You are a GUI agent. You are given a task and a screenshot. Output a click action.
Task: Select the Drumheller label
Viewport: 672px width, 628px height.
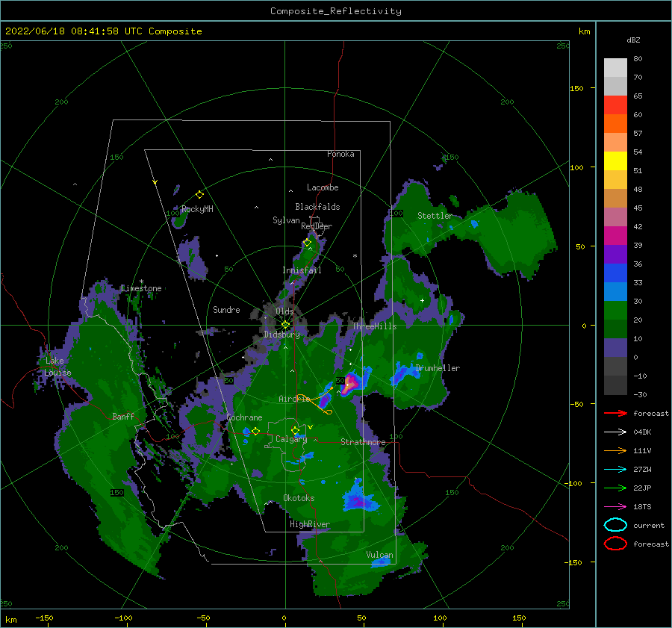pos(438,368)
